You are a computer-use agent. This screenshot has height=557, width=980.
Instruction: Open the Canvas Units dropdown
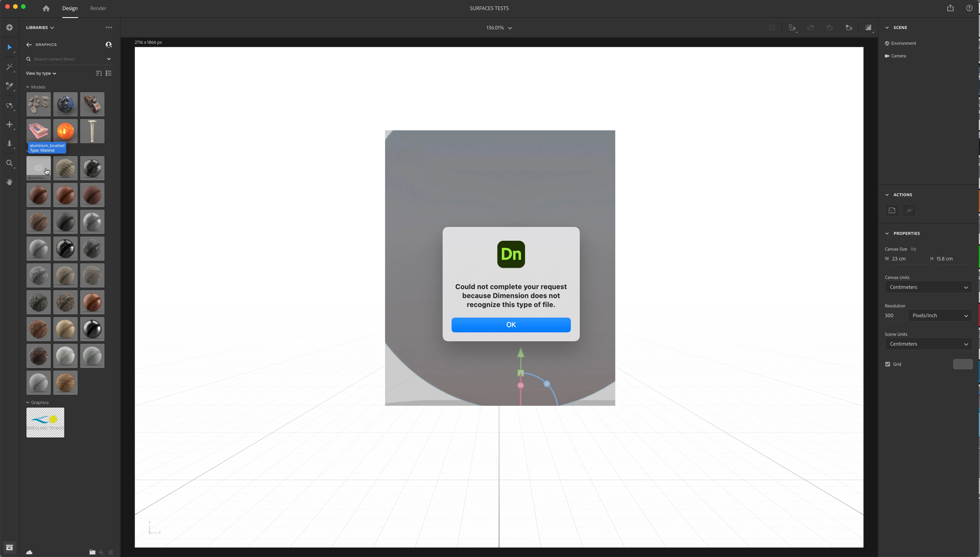click(x=928, y=287)
